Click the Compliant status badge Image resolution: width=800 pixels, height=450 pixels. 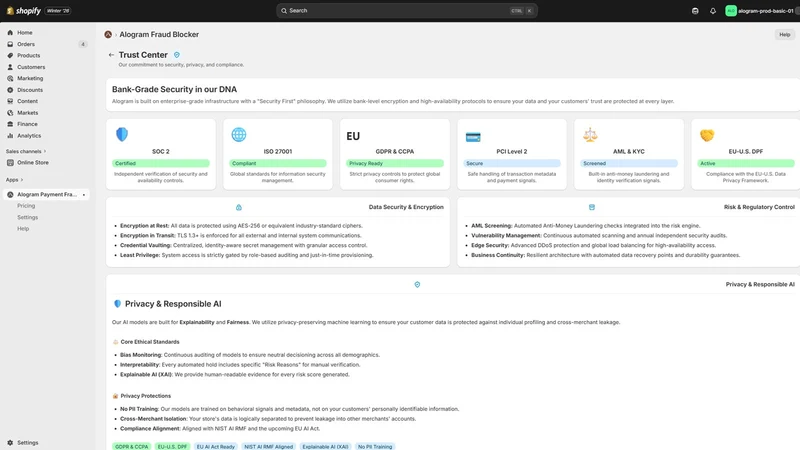278,163
